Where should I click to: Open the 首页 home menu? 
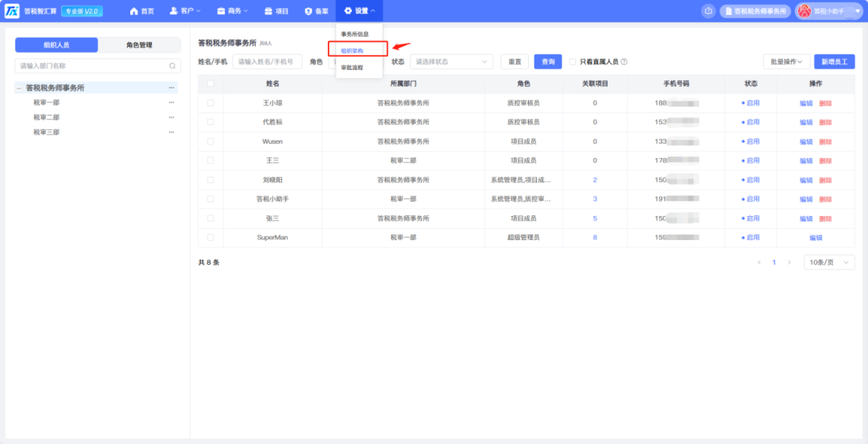(x=141, y=11)
